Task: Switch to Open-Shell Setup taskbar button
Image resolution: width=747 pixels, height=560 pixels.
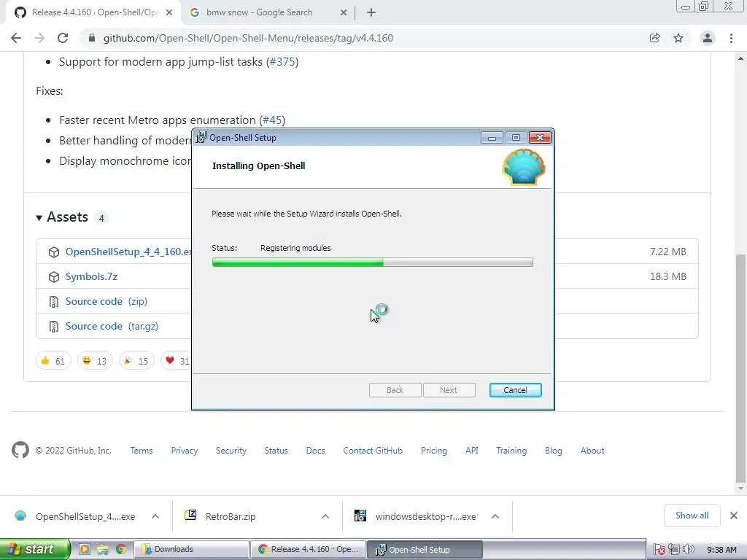Action: click(424, 550)
